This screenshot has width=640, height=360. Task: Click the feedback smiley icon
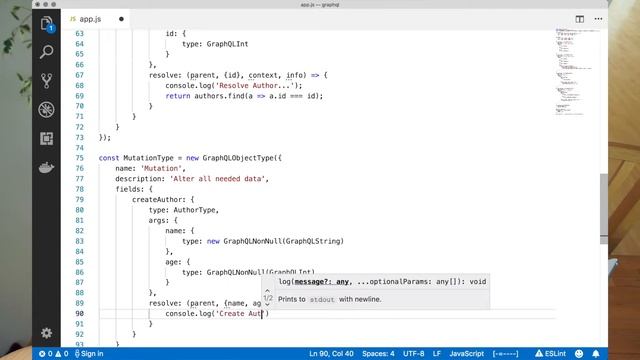[x=579, y=353]
